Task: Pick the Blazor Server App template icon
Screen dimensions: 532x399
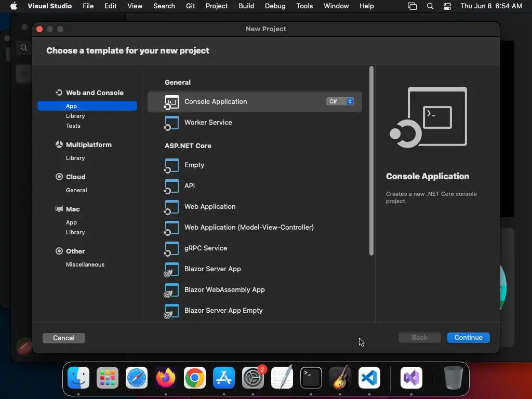Action: click(x=171, y=270)
